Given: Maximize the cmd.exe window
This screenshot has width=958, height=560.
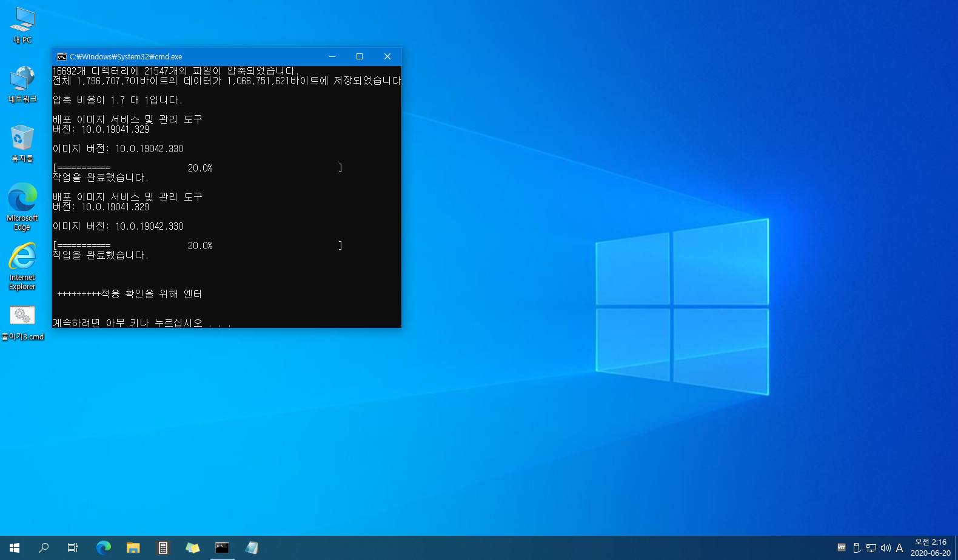Looking at the screenshot, I should pos(360,56).
